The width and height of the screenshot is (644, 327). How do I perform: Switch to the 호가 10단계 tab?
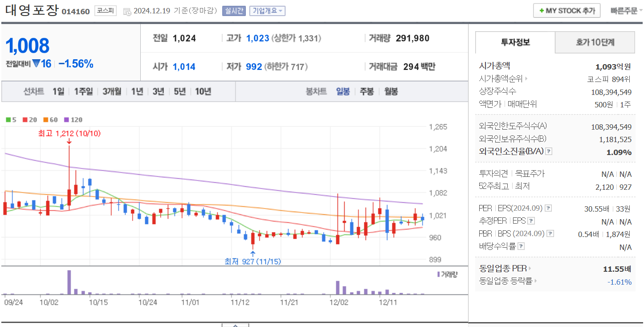595,42
